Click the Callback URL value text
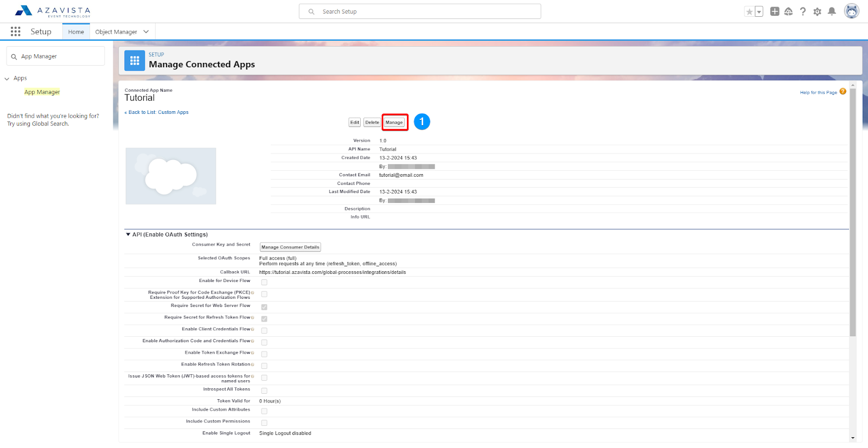 pyautogui.click(x=333, y=272)
